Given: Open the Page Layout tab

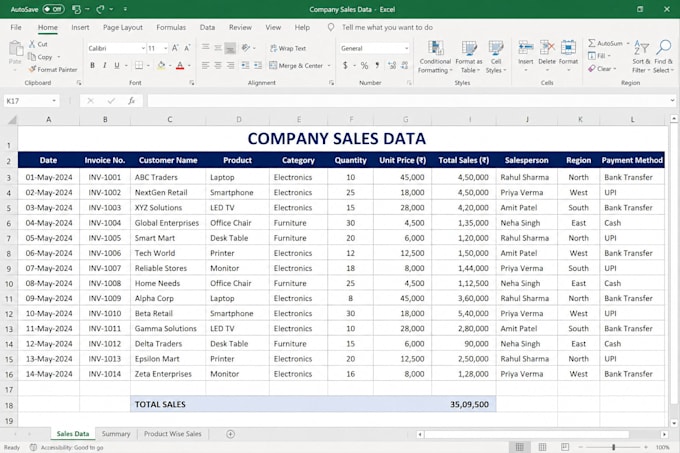Looking at the screenshot, I should pyautogui.click(x=123, y=27).
